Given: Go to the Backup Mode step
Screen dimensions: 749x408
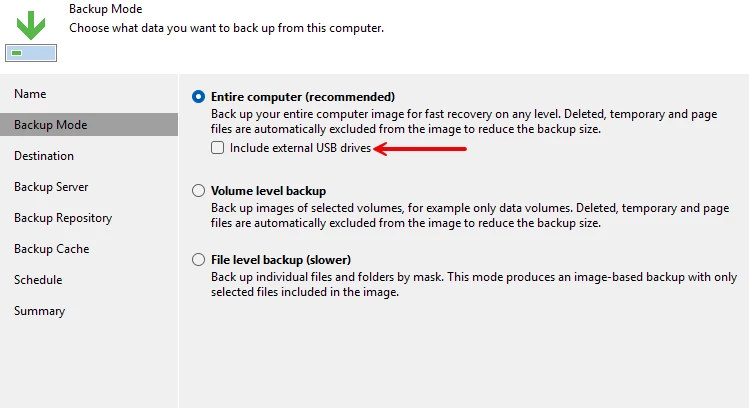Looking at the screenshot, I should click(x=89, y=125).
